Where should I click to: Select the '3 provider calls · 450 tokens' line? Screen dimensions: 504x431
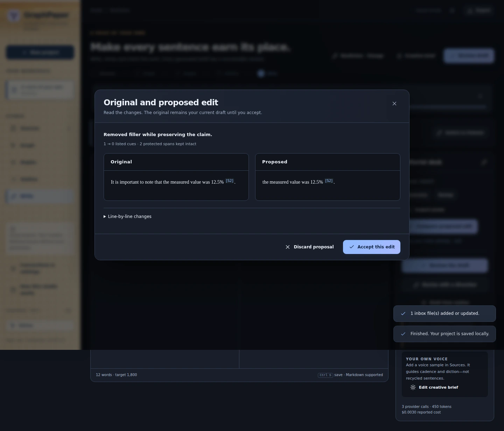427,407
